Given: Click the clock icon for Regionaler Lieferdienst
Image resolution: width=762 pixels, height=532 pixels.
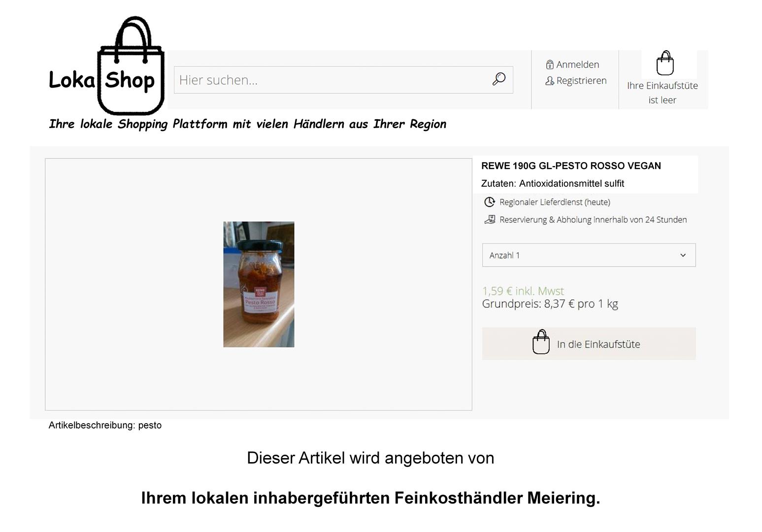Looking at the screenshot, I should coord(490,202).
